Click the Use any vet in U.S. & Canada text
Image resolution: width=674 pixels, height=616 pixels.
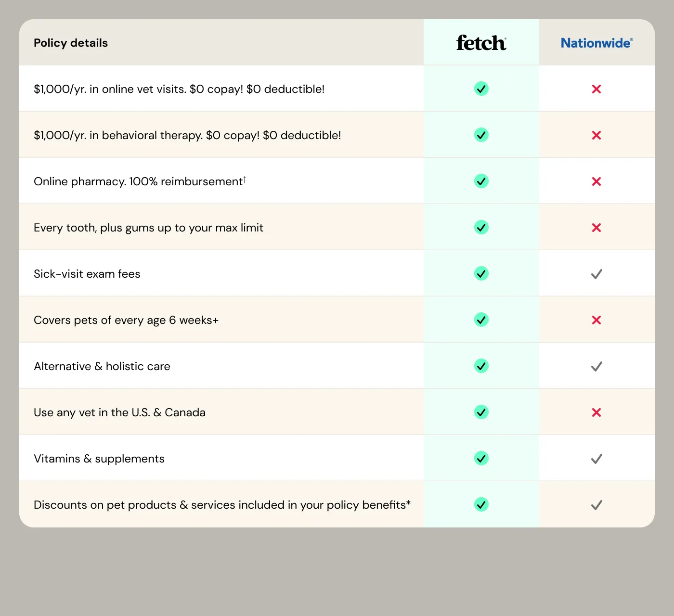120,412
